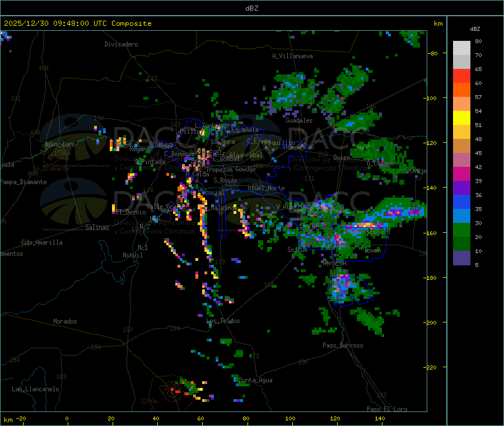The height and width of the screenshot is (426, 504).
Task: Click the '-140' tick on the right axis
Action: (432, 188)
